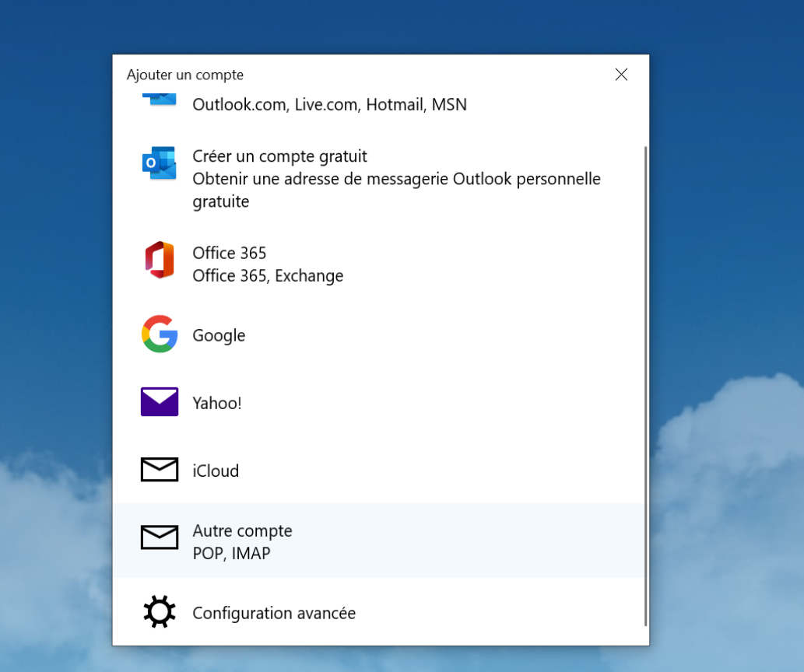Click the red Office 365 logo
This screenshot has width=804, height=672.
pos(159,260)
